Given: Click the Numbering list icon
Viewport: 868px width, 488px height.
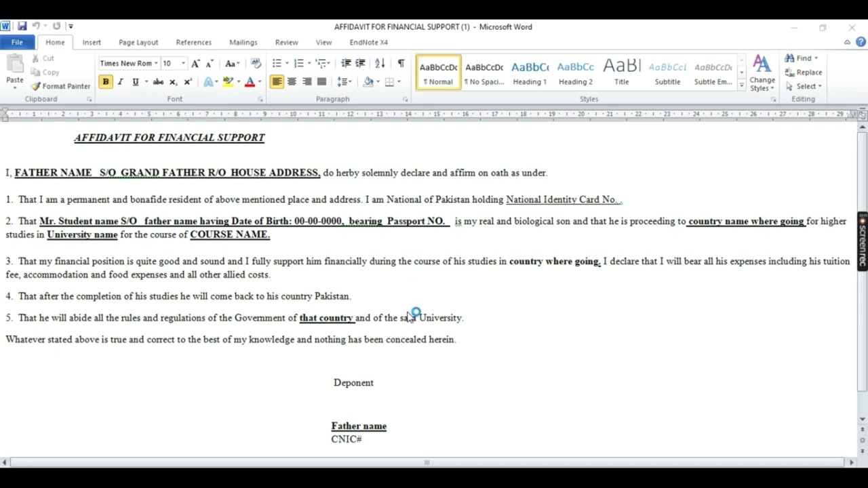Looking at the screenshot, I should click(298, 64).
